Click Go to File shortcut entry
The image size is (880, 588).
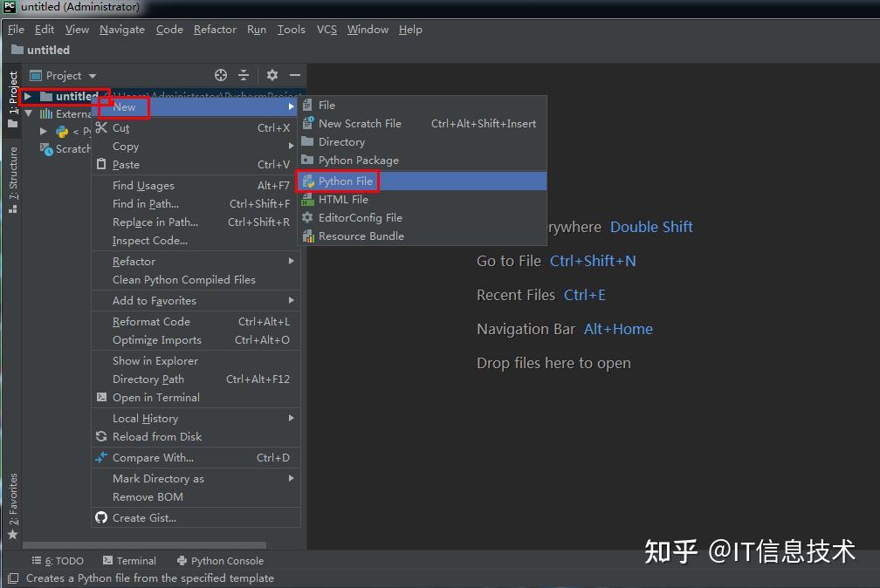pyautogui.click(x=509, y=260)
